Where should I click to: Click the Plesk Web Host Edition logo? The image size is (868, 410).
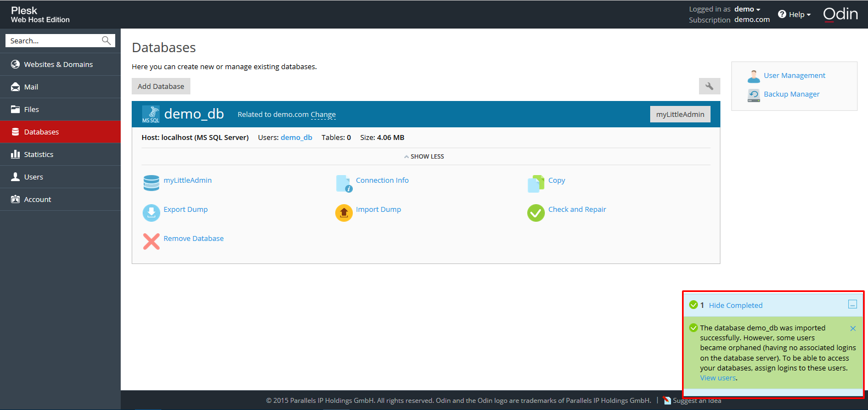pos(40,14)
